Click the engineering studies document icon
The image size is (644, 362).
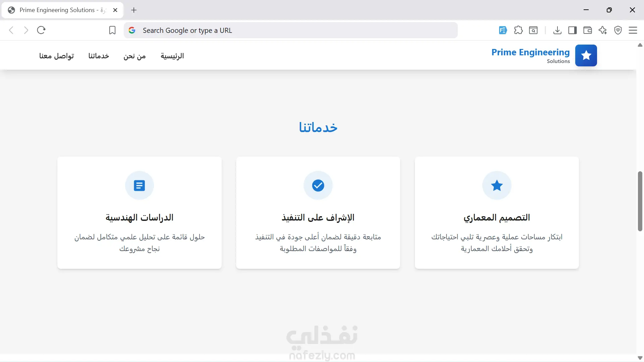[139, 185]
